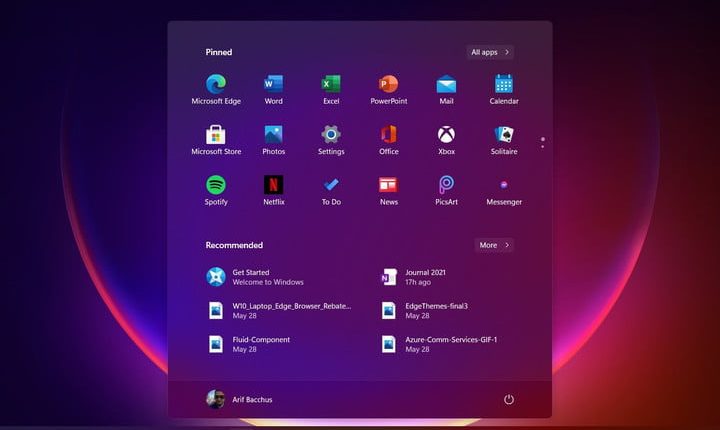Launch Spotify from pinned apps

[216, 185]
